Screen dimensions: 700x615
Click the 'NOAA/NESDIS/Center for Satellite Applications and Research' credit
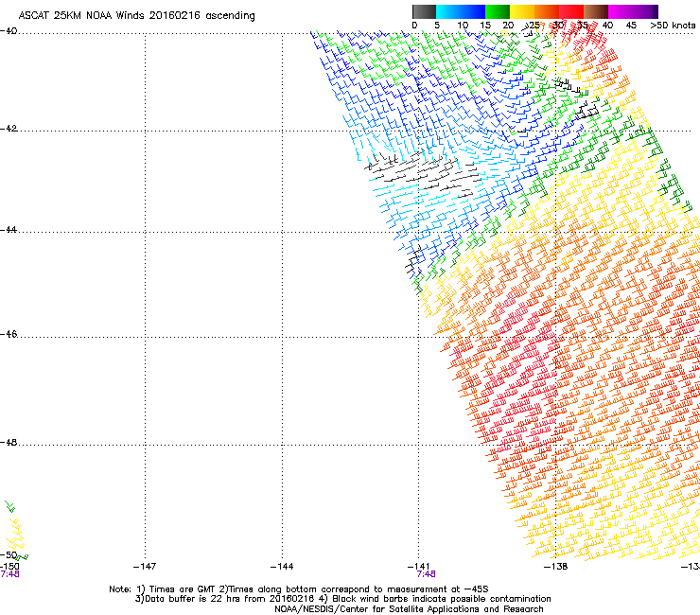(409, 609)
